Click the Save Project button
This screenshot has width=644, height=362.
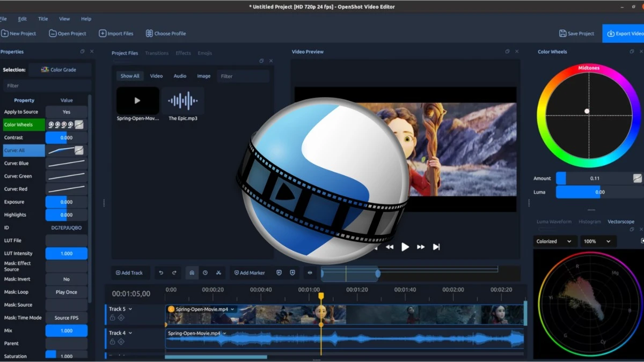(577, 33)
